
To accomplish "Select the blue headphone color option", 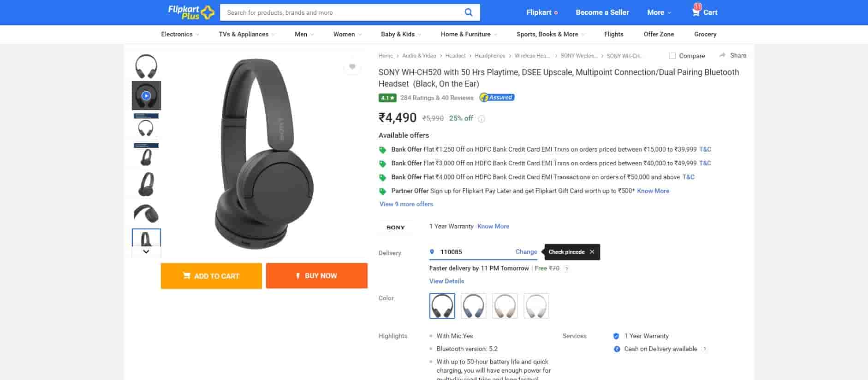I will point(473,306).
